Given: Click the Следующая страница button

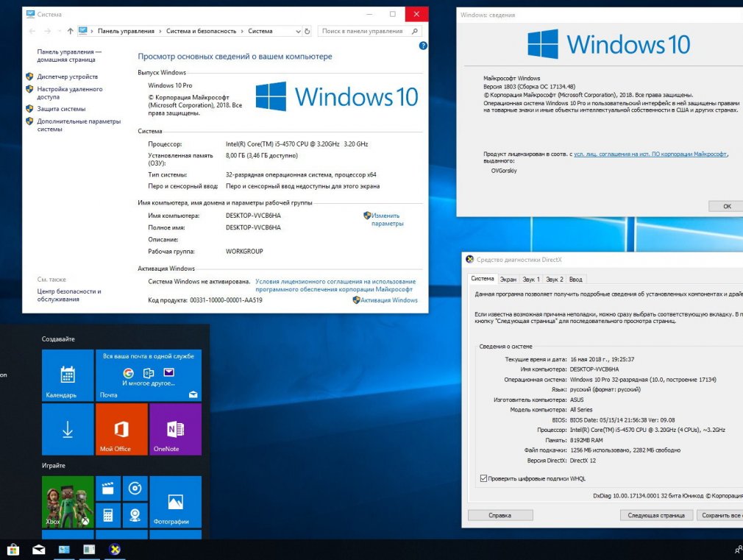Looking at the screenshot, I should [656, 515].
